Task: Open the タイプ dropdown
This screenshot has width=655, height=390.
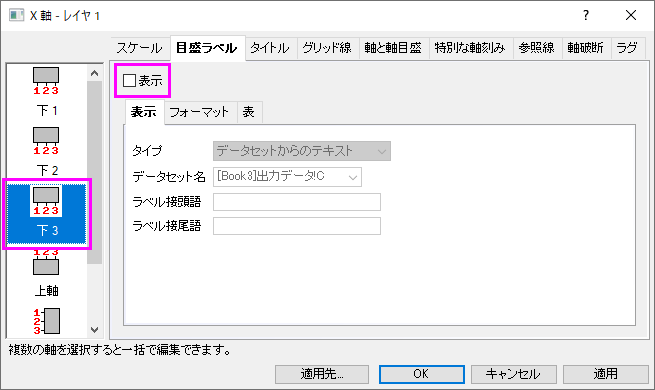Action: [302, 151]
